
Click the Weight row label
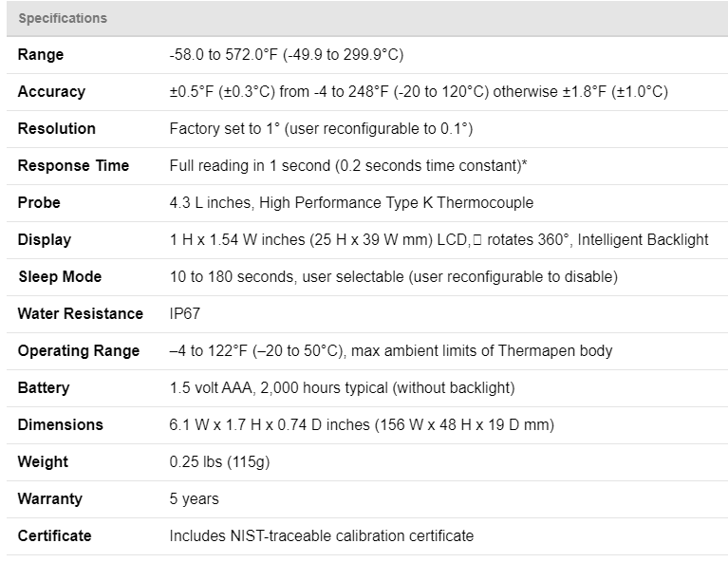(x=43, y=462)
